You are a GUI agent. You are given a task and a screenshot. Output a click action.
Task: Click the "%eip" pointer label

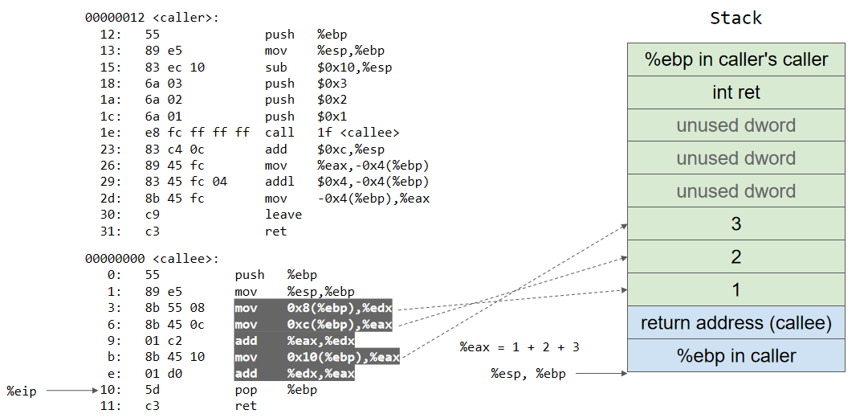pos(22,391)
